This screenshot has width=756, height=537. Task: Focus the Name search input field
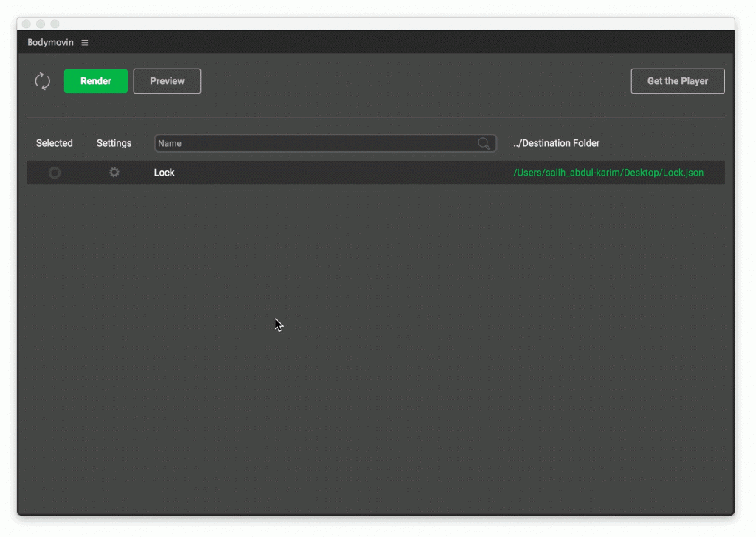click(325, 143)
